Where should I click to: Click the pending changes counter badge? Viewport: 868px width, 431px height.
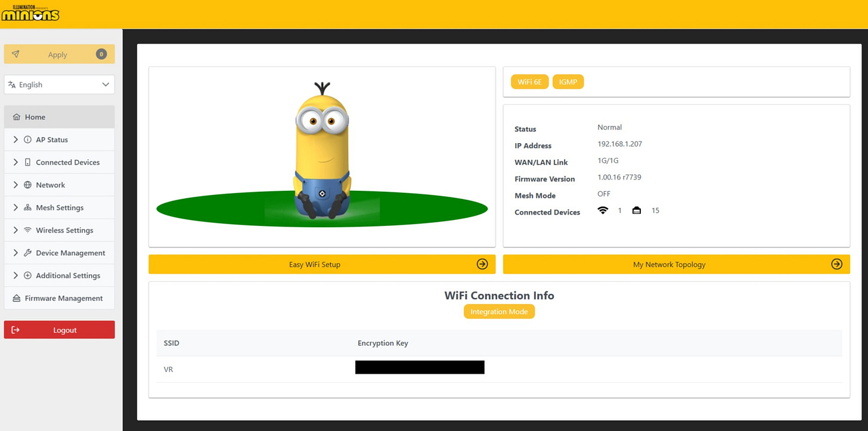tap(101, 54)
